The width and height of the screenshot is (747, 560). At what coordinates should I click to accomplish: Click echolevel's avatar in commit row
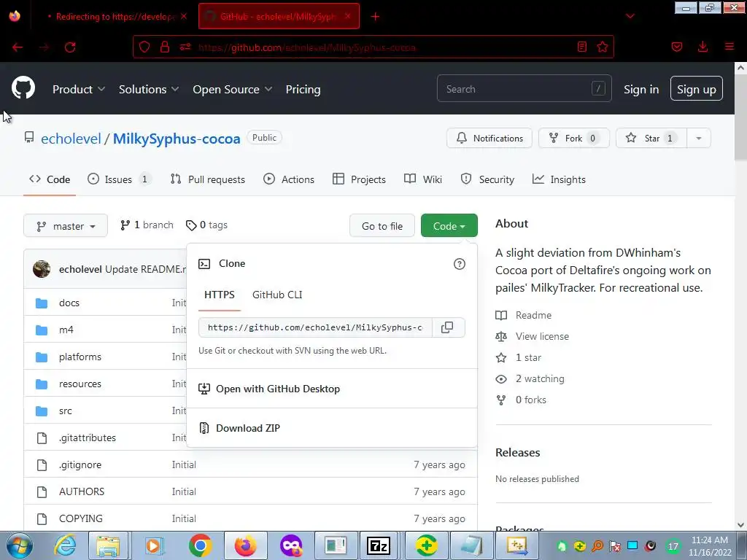42,269
